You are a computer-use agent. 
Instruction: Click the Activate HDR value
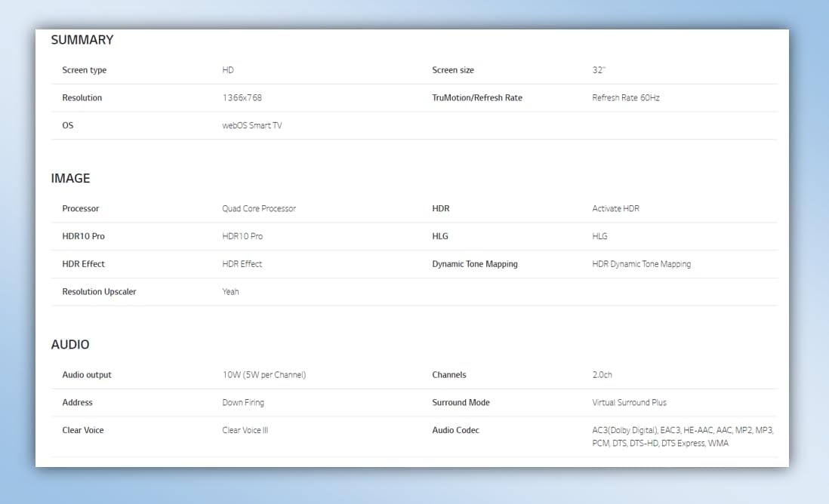615,209
